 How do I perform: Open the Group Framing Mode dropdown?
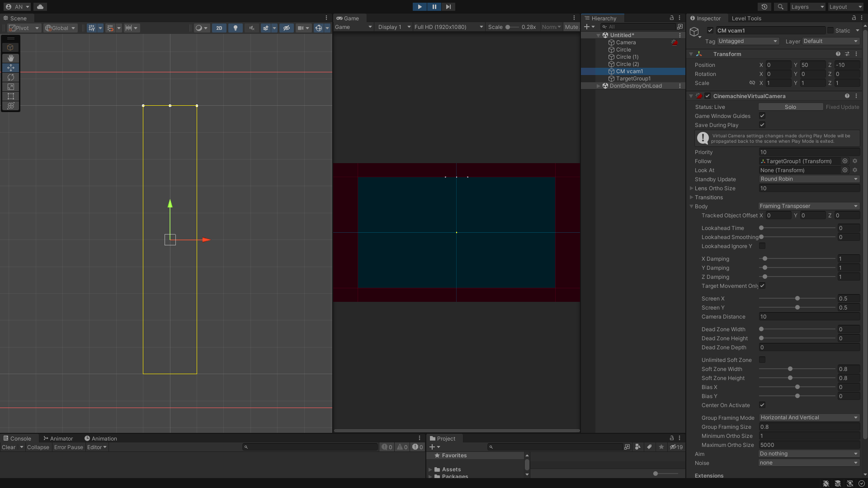pos(809,418)
